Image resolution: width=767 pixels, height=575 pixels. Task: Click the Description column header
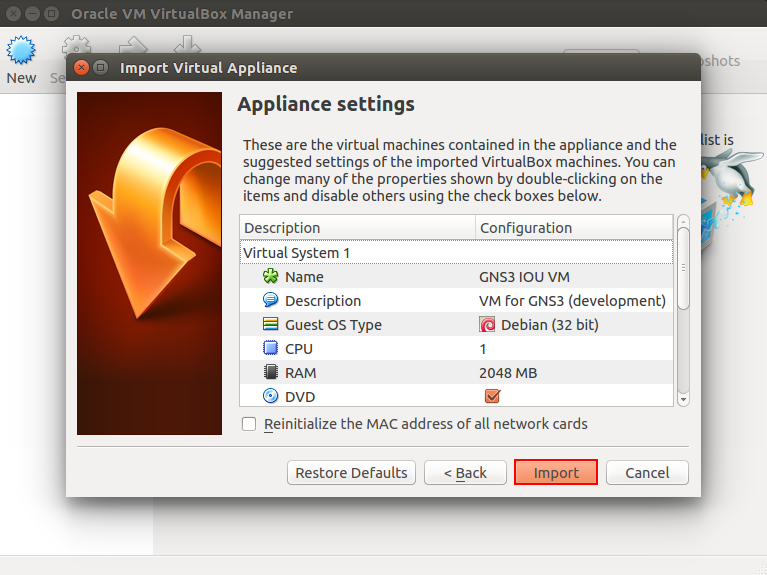pyautogui.click(x=358, y=228)
